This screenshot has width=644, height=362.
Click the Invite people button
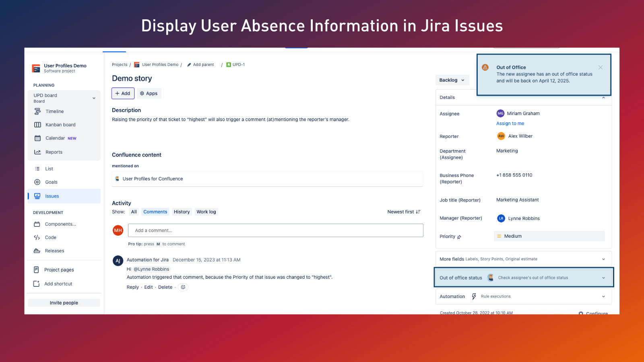coord(64,303)
